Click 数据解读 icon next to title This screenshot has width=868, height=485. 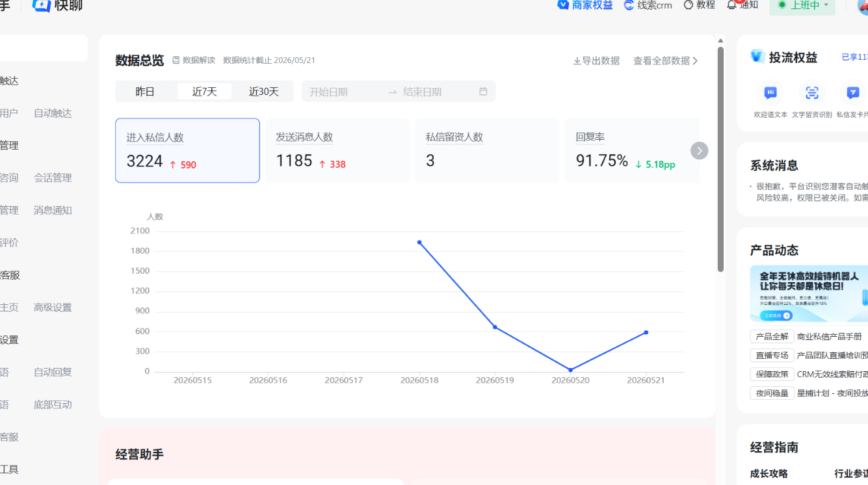pos(176,60)
